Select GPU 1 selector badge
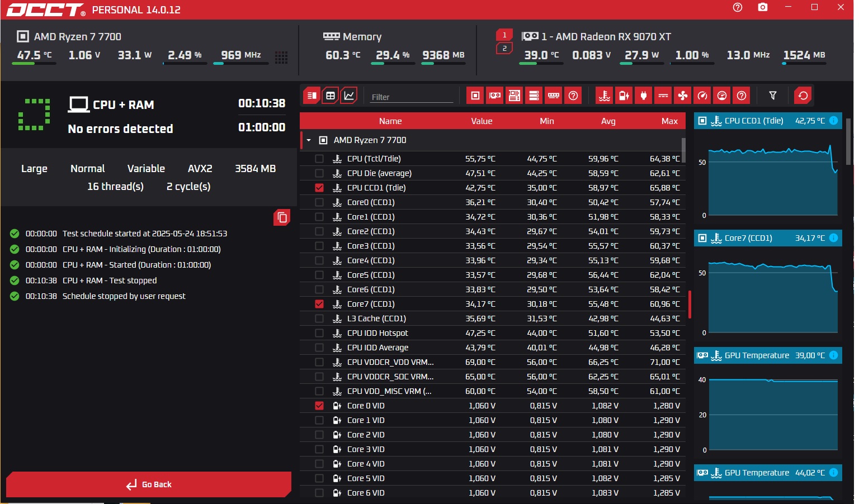859x504 pixels. (504, 35)
